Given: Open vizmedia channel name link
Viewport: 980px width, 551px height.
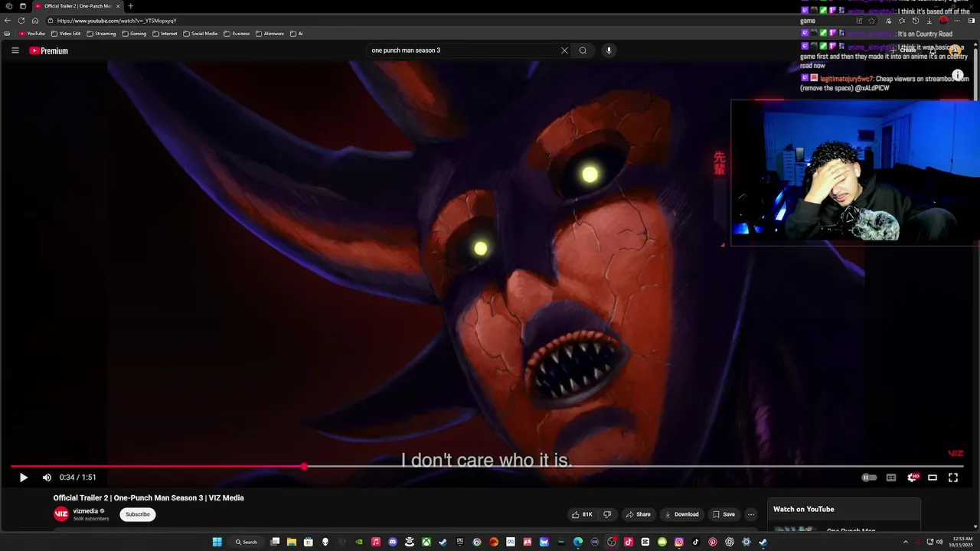Looking at the screenshot, I should [86, 511].
